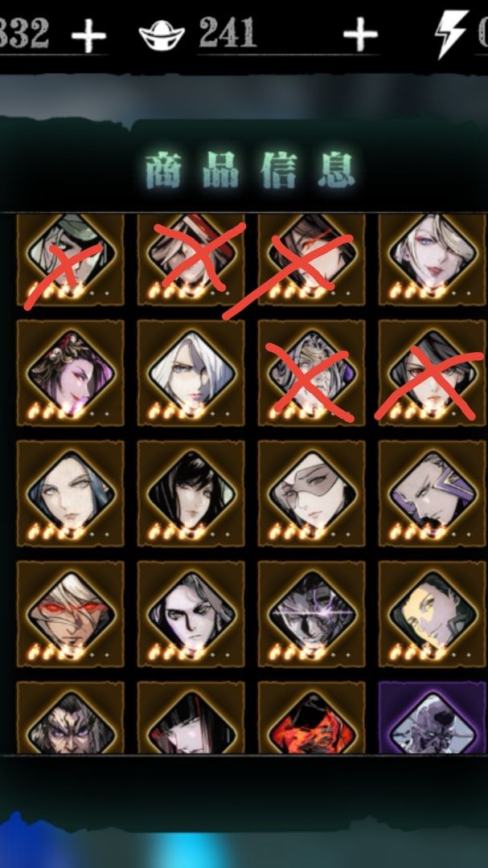Choose bearded man with purple headpiece
488x868 pixels.
click(433, 493)
